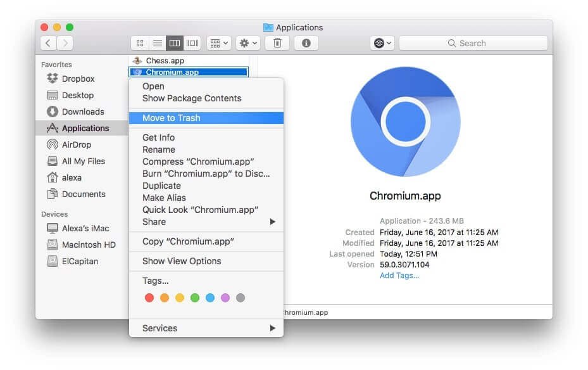This screenshot has width=588, height=370.
Task: Choose Show View Options
Action: click(206, 261)
